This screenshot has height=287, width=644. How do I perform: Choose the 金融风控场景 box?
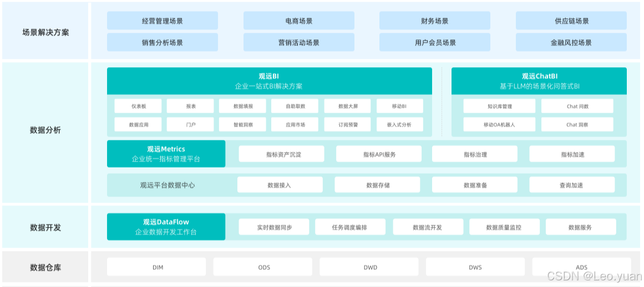point(571,42)
